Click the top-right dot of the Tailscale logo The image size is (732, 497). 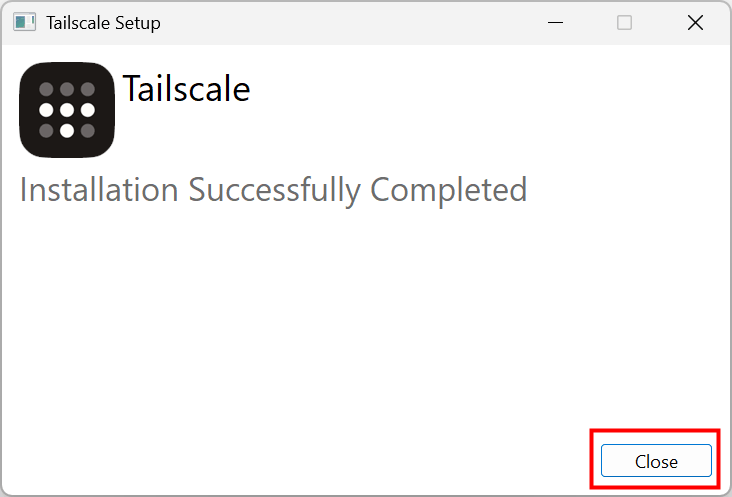pos(88,89)
